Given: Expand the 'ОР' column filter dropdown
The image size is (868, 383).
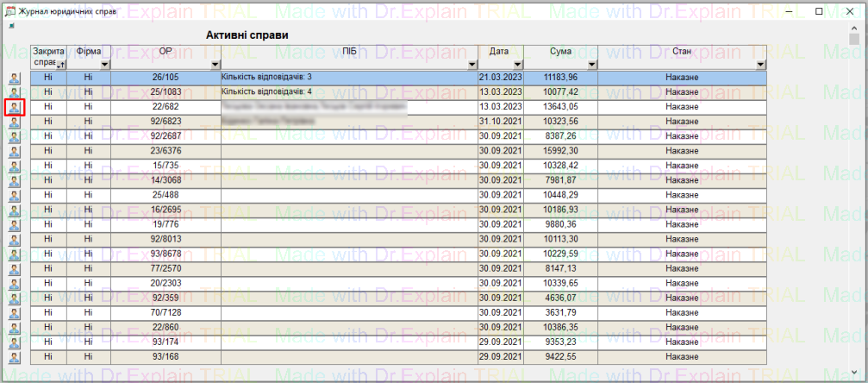Looking at the screenshot, I should 215,65.
